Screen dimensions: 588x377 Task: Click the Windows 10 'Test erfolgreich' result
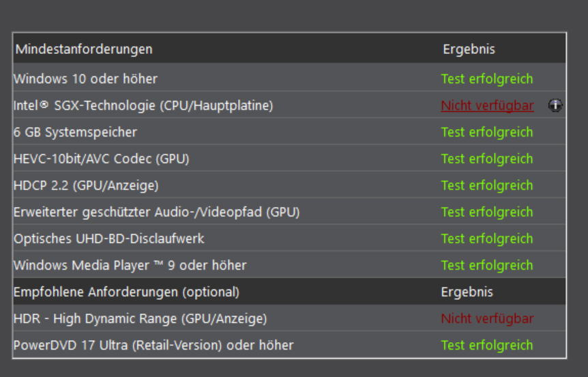point(486,79)
